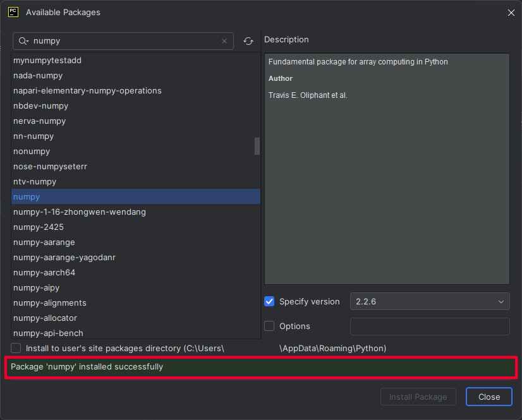This screenshot has width=522, height=420.
Task: Select numpy-2425 package entry
Action: (x=39, y=227)
